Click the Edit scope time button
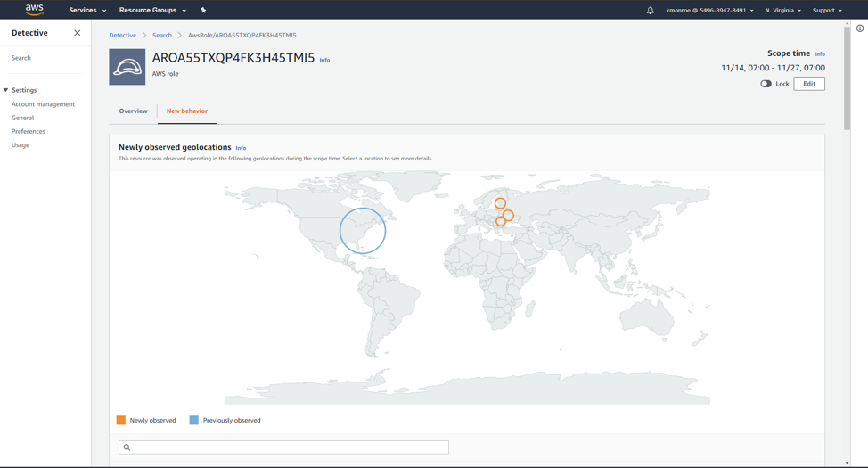 tap(809, 84)
